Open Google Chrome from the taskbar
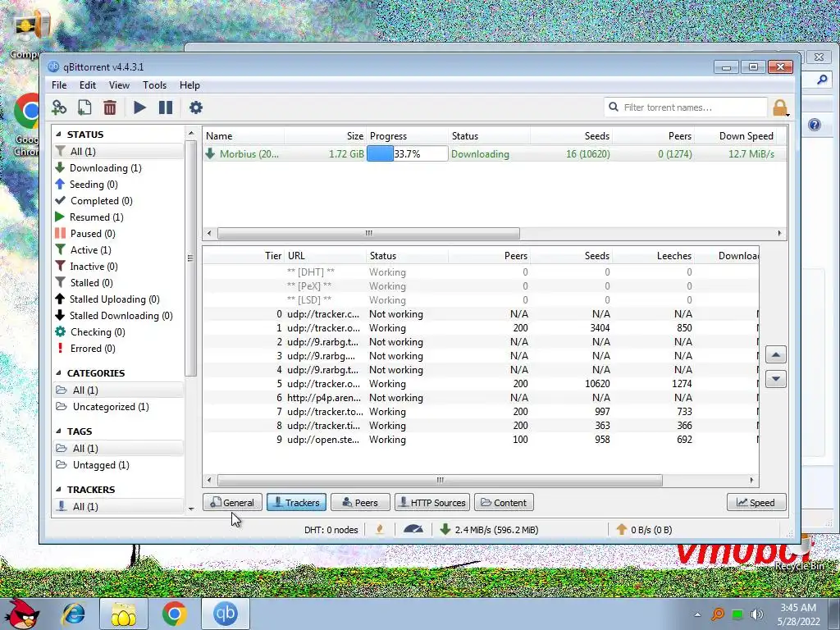The image size is (840, 630). pyautogui.click(x=174, y=614)
